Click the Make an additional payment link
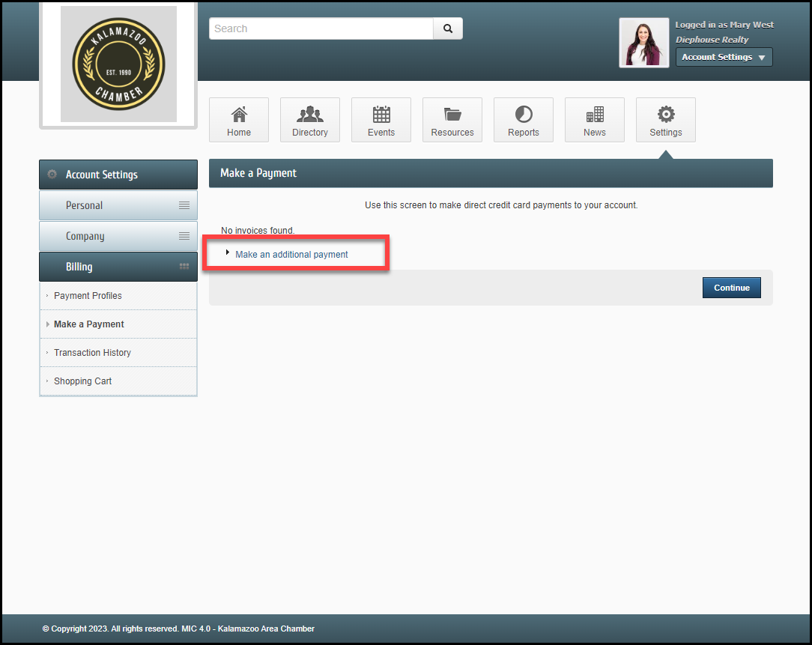The image size is (812, 645). (291, 255)
